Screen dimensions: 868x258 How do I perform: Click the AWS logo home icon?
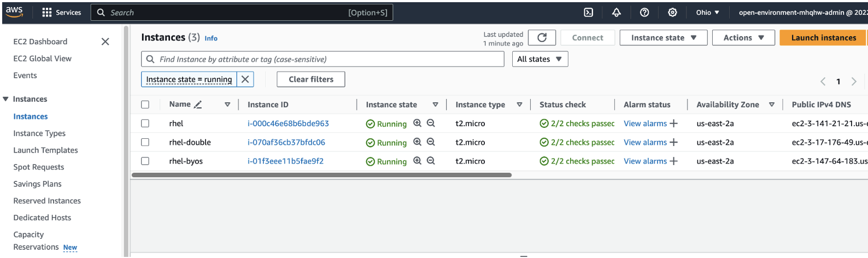(x=14, y=12)
